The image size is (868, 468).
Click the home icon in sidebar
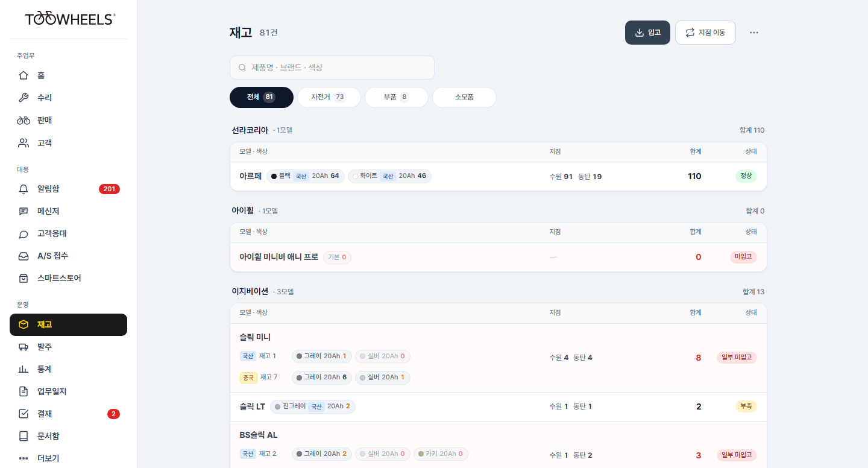(24, 75)
